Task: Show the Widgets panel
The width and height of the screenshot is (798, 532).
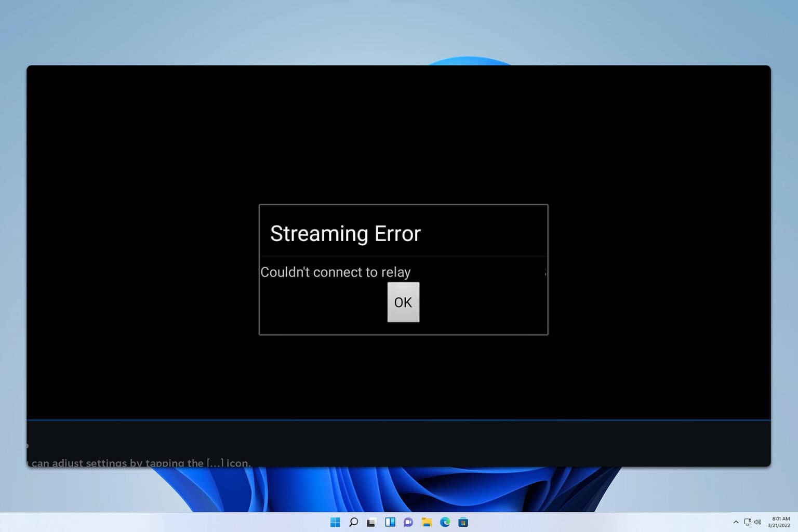Action: (x=390, y=522)
